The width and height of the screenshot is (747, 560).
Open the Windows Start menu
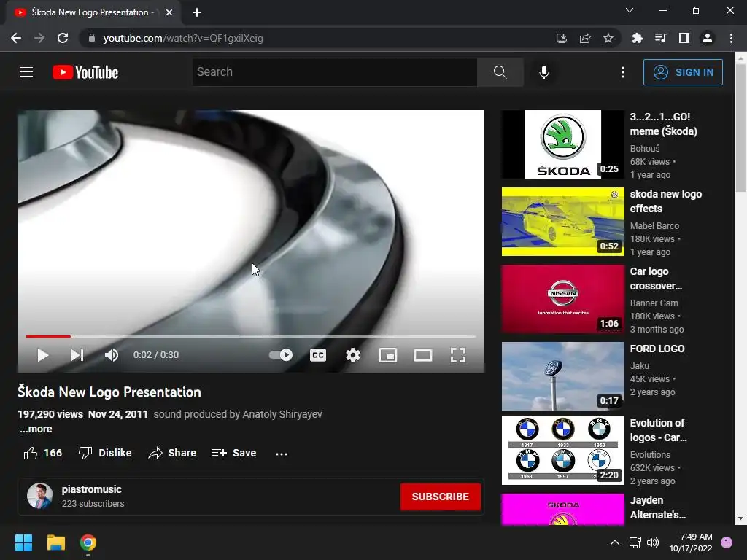pyautogui.click(x=23, y=542)
